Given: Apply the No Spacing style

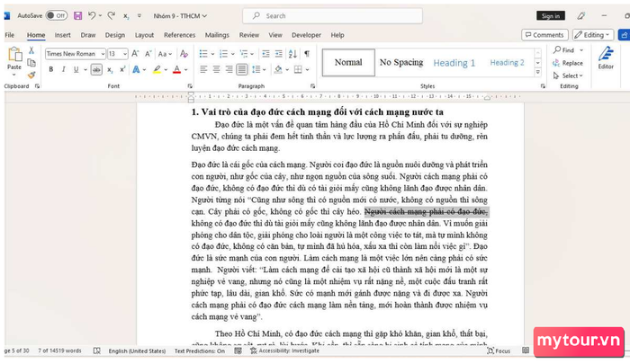Looking at the screenshot, I should pos(401,62).
